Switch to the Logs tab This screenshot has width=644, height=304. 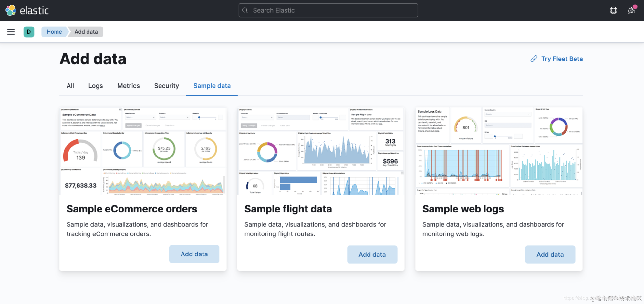[96, 86]
